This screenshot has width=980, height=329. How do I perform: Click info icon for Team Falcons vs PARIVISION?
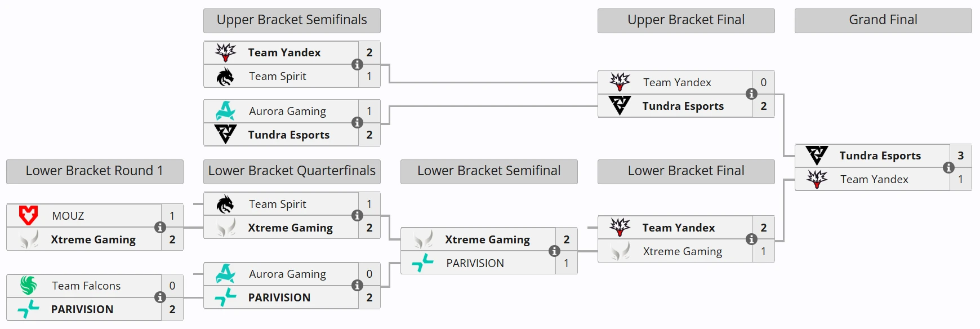[x=160, y=297]
